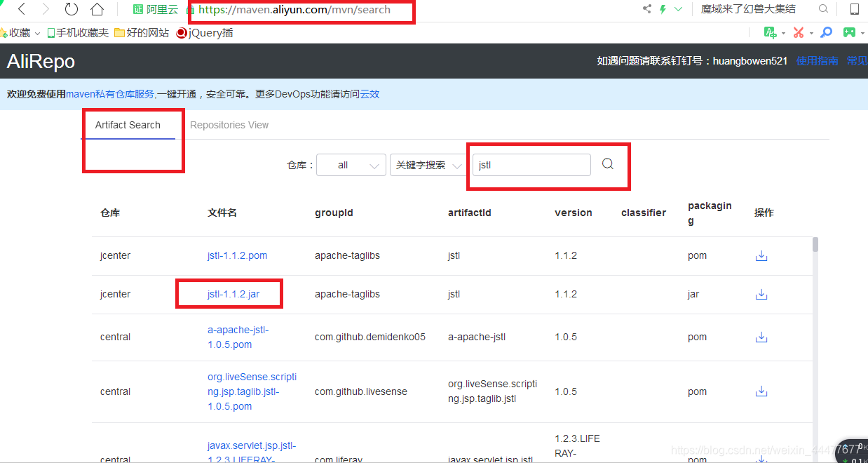Reload the page with the refresh icon

[72, 9]
